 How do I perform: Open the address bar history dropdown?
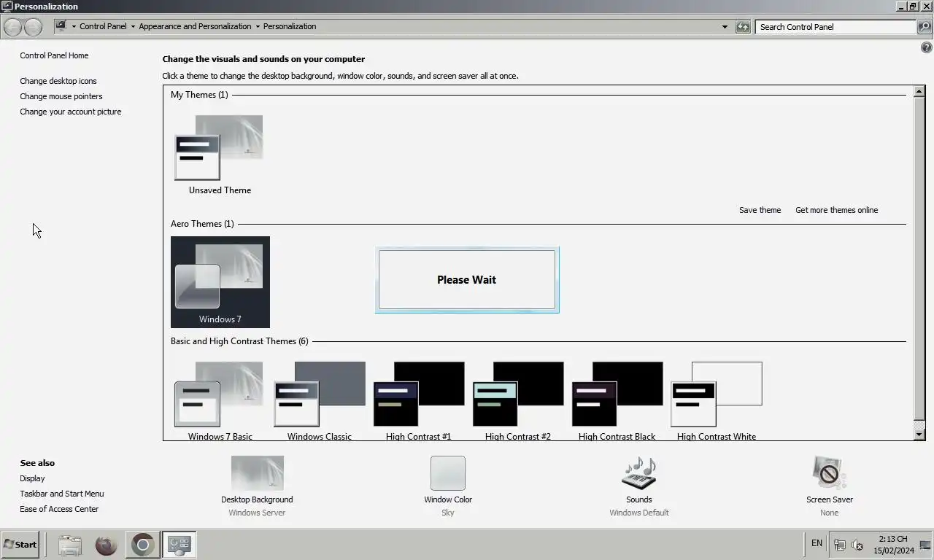[x=725, y=27]
